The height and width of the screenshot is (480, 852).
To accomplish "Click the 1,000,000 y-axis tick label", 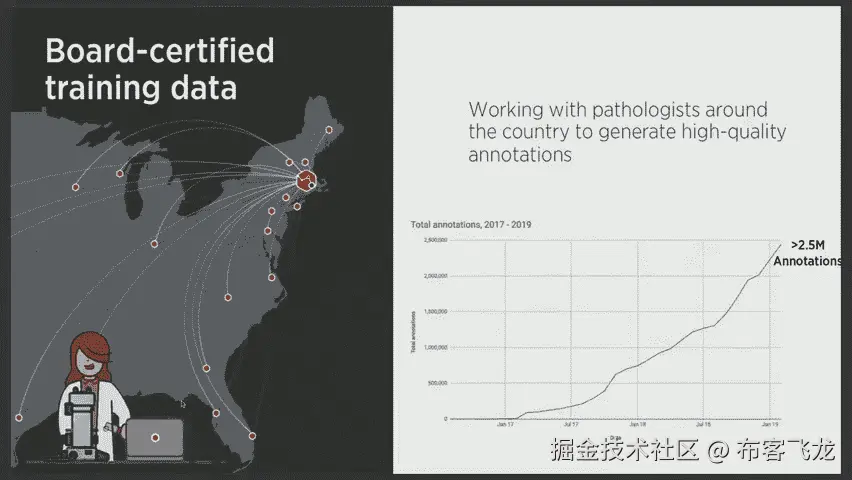I will (436, 347).
